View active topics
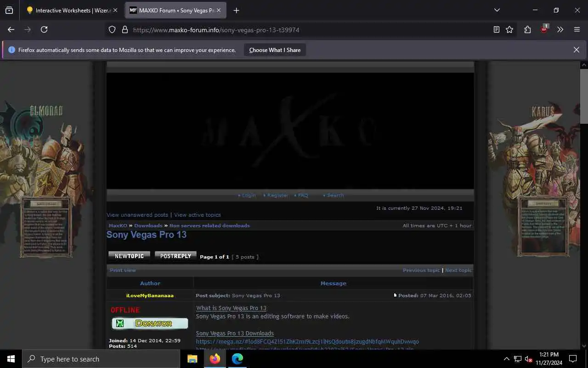Image resolution: width=588 pixels, height=368 pixels. point(198,215)
